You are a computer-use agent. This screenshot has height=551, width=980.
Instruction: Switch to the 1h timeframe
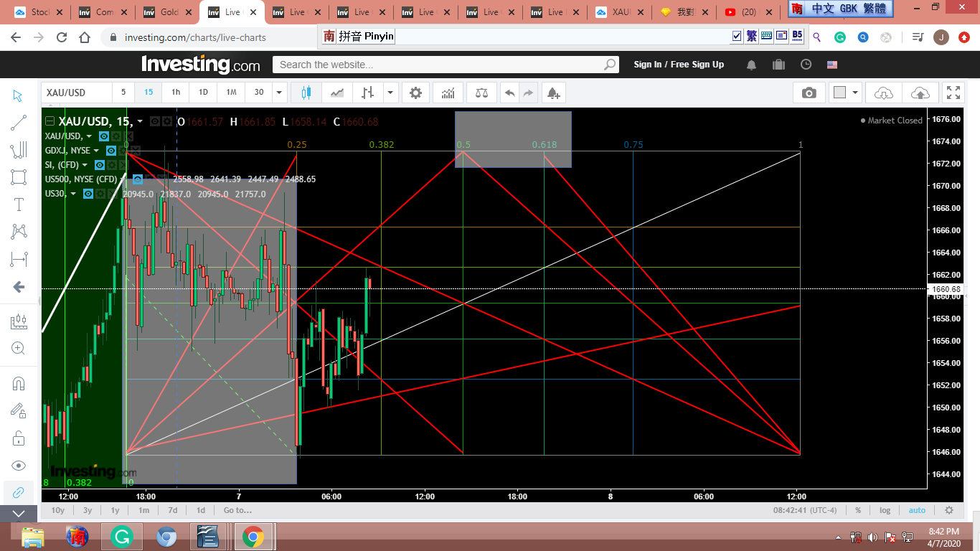[176, 92]
